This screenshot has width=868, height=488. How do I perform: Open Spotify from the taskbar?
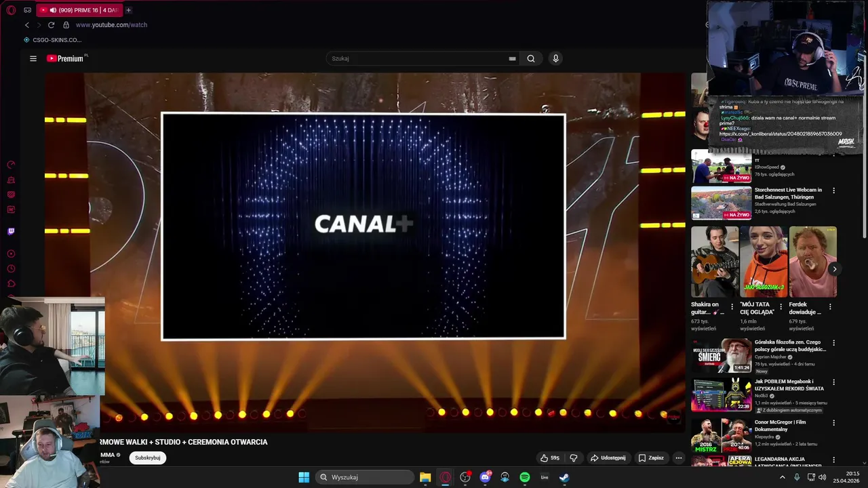click(525, 477)
